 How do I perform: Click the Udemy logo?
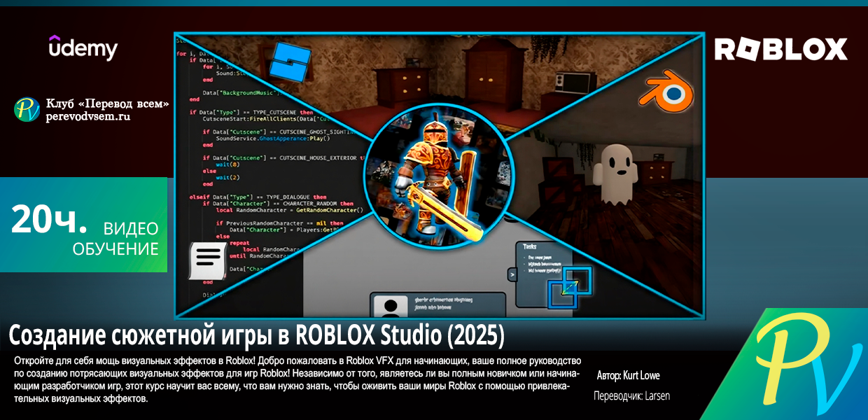point(83,48)
